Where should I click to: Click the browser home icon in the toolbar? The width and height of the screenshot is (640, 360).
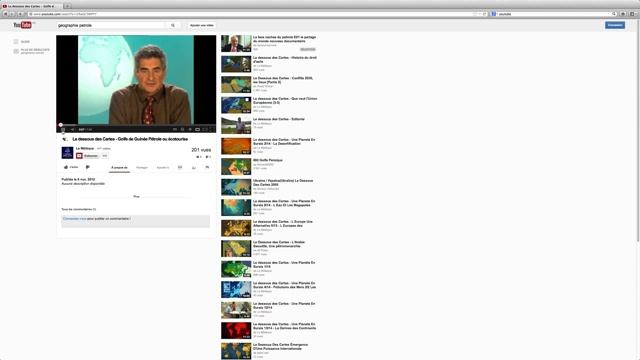pyautogui.click(x=623, y=14)
